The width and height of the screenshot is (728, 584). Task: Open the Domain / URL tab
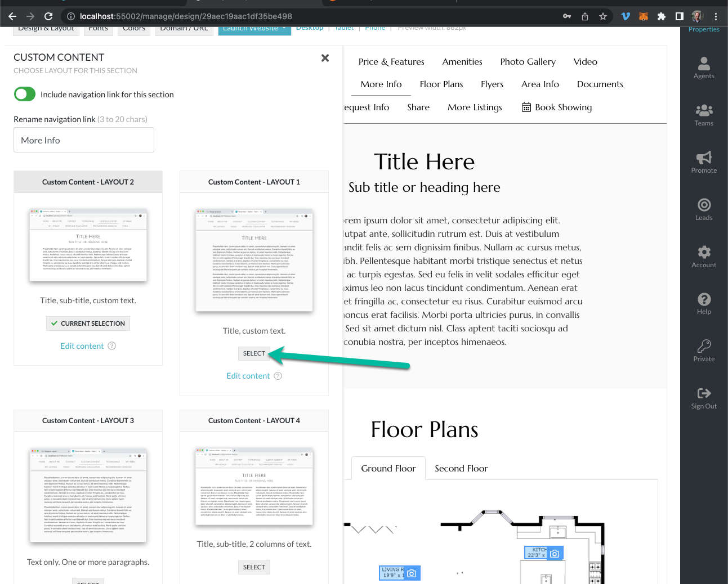184,28
